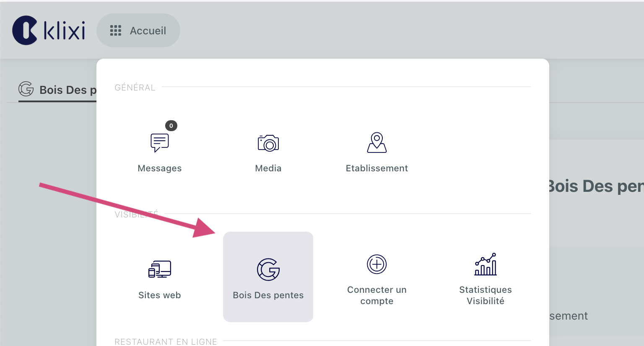Viewport: 644px width, 346px height.
Task: Click the Google icon in Bois Des pentes tile
Action: click(x=268, y=269)
